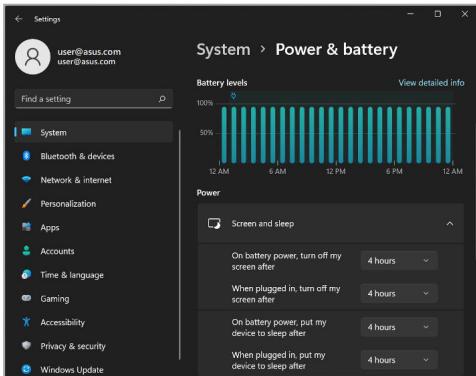
Task: Click the Time & language globe icon
Action: [26, 274]
